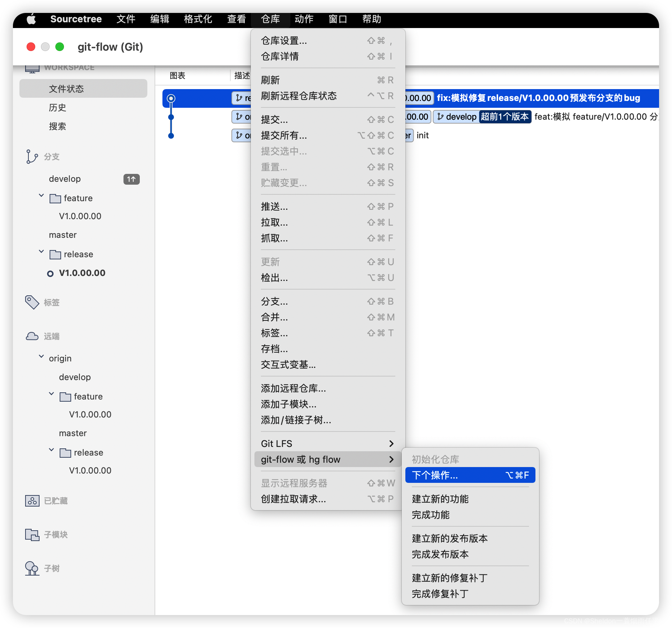Select 下个操作... in git-flow submenu

point(470,475)
